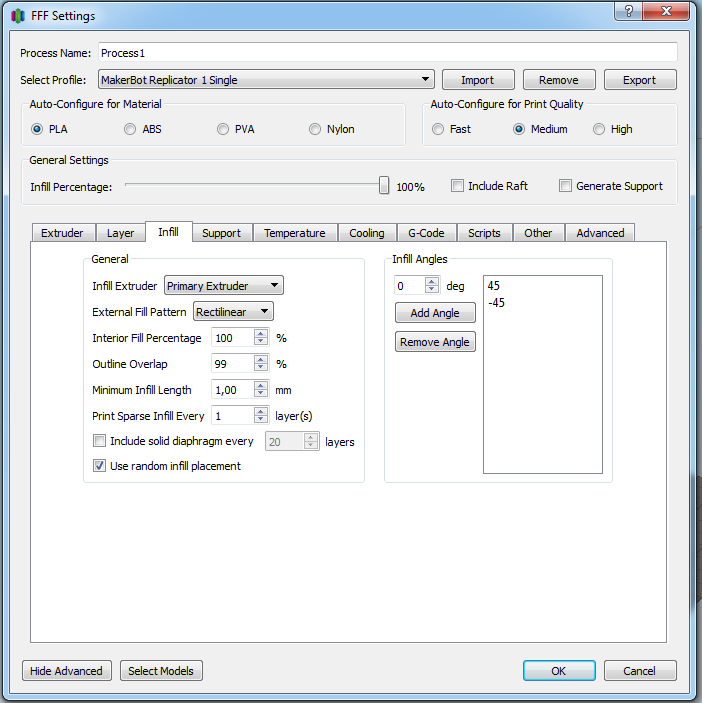
Task: Enable the Generate Support checkbox
Action: pos(566,186)
